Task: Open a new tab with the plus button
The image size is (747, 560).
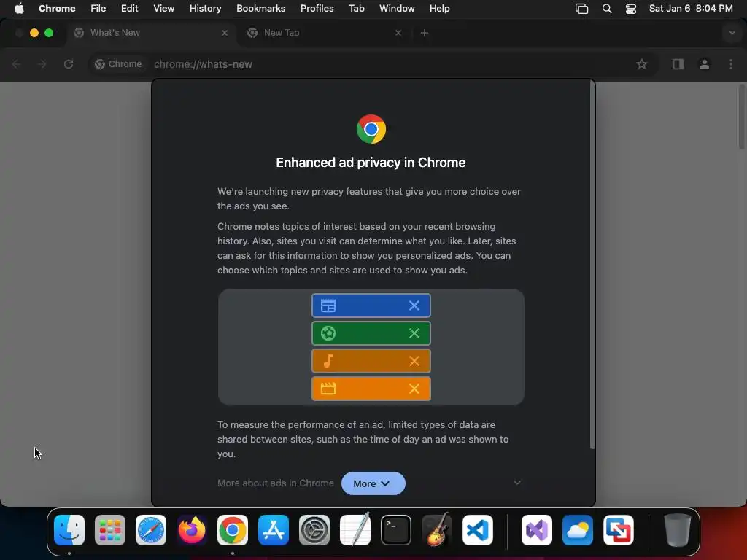Action: tap(425, 33)
